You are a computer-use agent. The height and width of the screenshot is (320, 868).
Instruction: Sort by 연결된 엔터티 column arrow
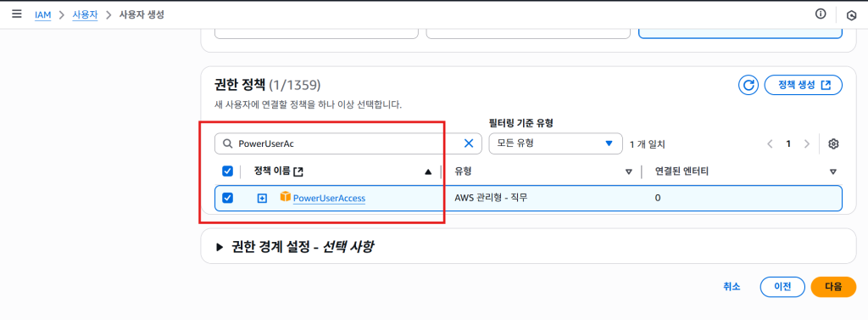[833, 172]
